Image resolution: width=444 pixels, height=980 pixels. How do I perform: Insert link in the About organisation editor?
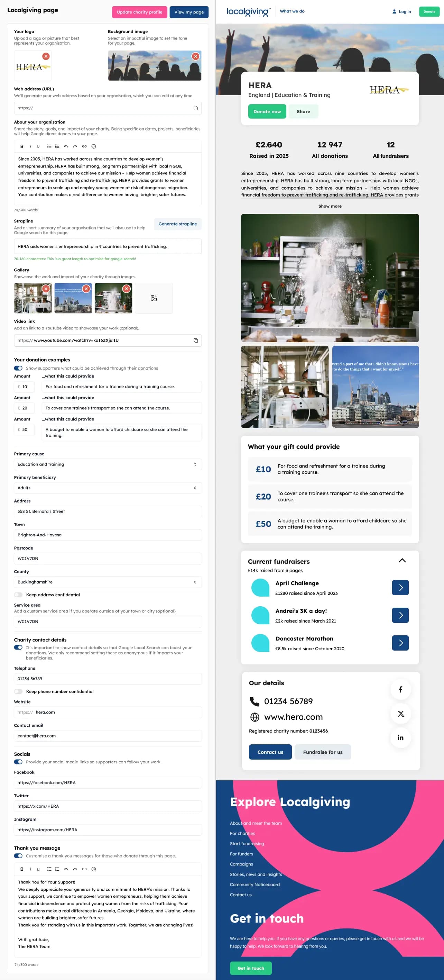pyautogui.click(x=84, y=146)
